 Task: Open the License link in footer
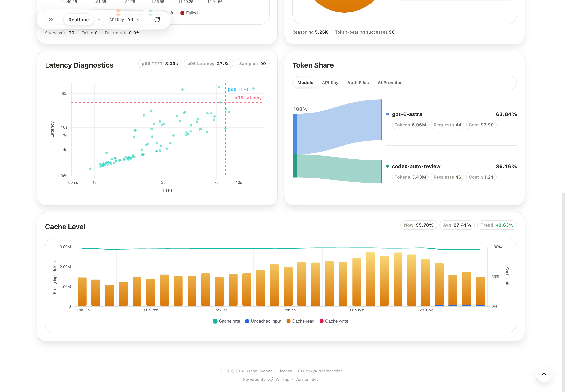pos(285,371)
